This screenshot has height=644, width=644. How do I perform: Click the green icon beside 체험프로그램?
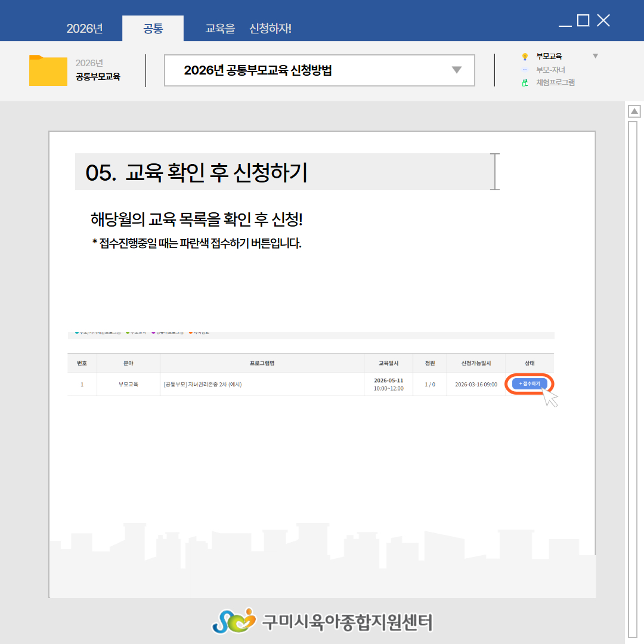525,83
